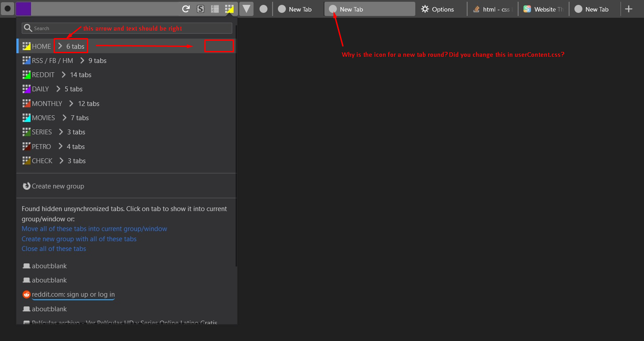Expand the MOVIES group chevron
Viewport: 644px width, 341px height.
tap(65, 118)
